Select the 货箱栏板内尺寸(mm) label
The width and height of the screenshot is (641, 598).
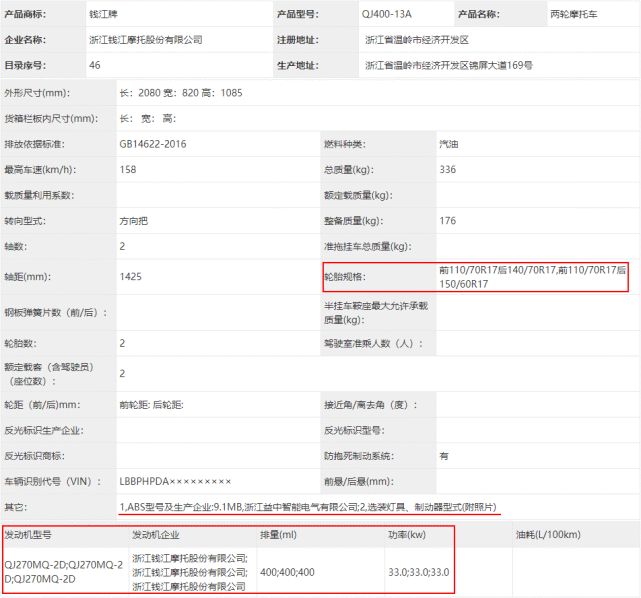(51, 119)
